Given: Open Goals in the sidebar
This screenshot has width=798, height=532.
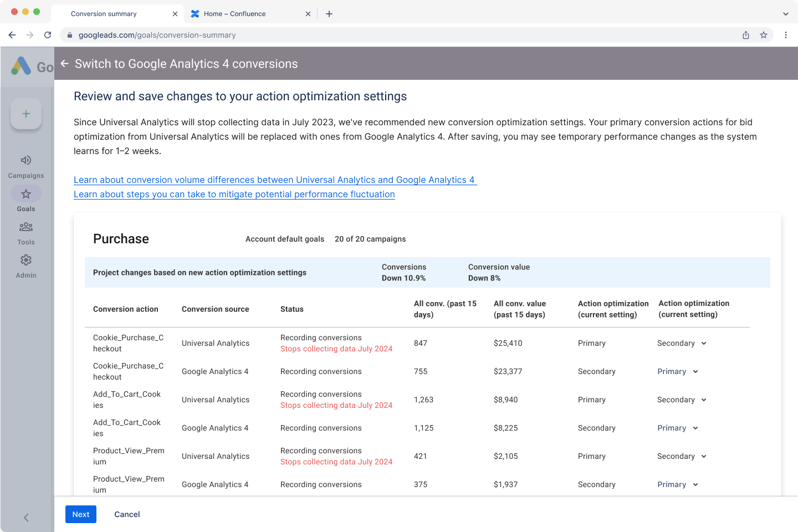Looking at the screenshot, I should coord(26,199).
